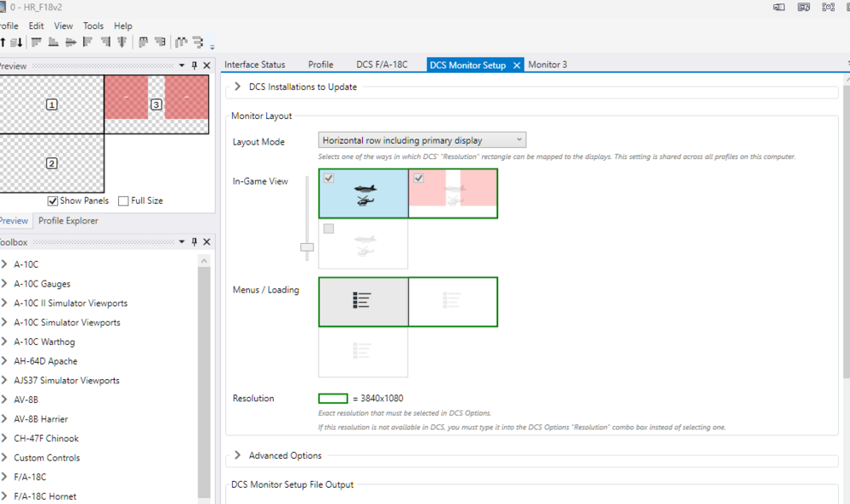Viewport: 850px width, 504px height.
Task: Click the picture-with-play icon in title bar
Action: pos(804,7)
